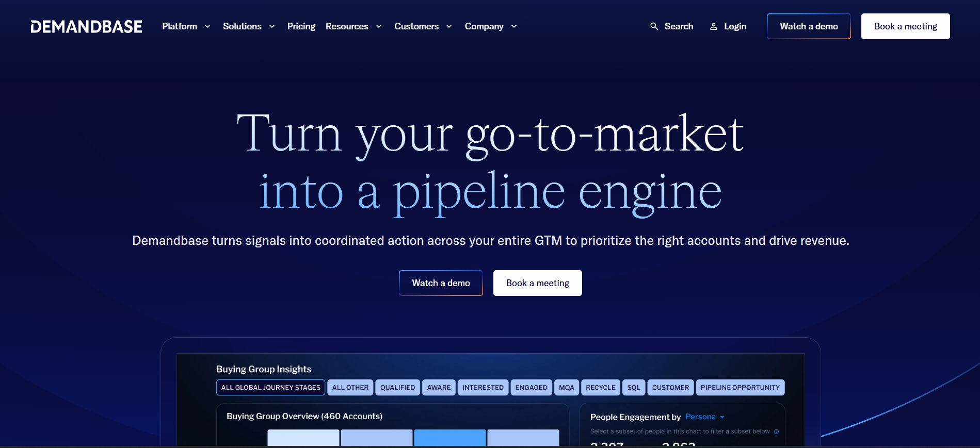Select the SQL stage tab
The height and width of the screenshot is (448, 980).
634,388
